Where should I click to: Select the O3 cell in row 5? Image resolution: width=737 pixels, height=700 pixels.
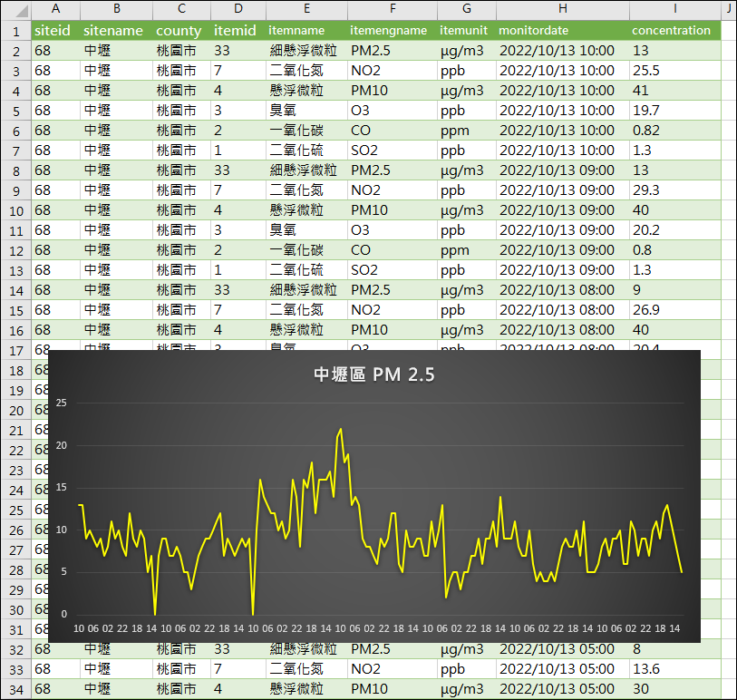coord(393,111)
